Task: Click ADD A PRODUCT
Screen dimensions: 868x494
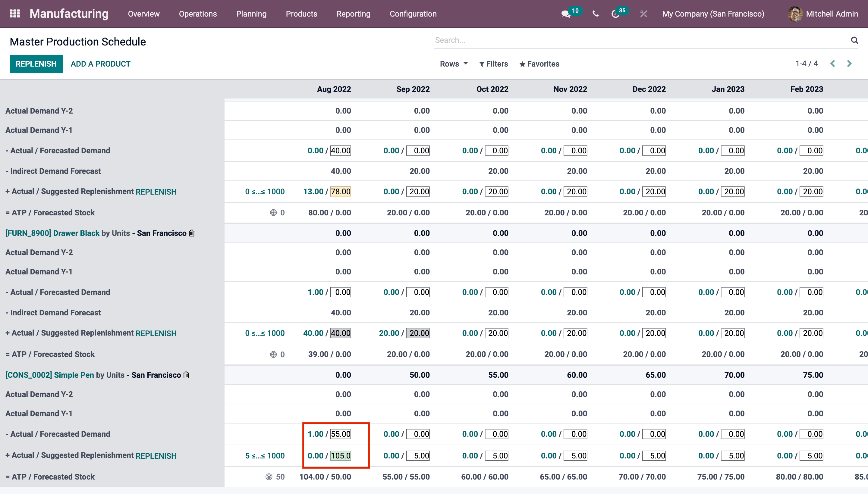Action: click(x=100, y=64)
